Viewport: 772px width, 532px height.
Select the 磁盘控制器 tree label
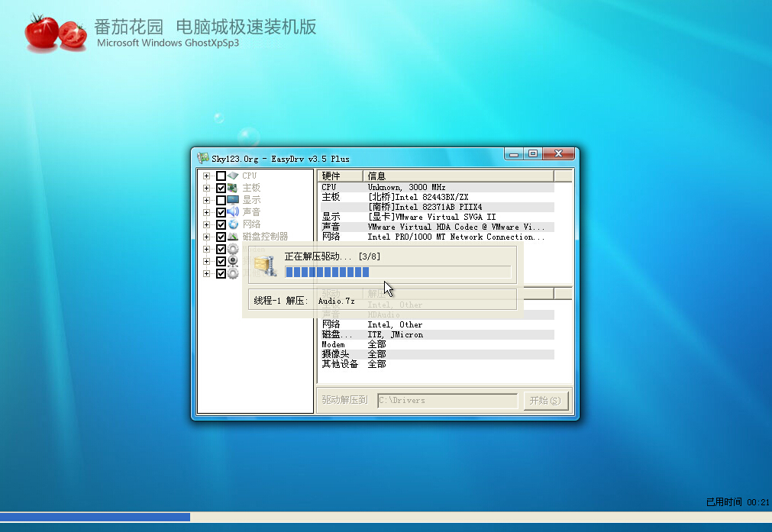[265, 237]
